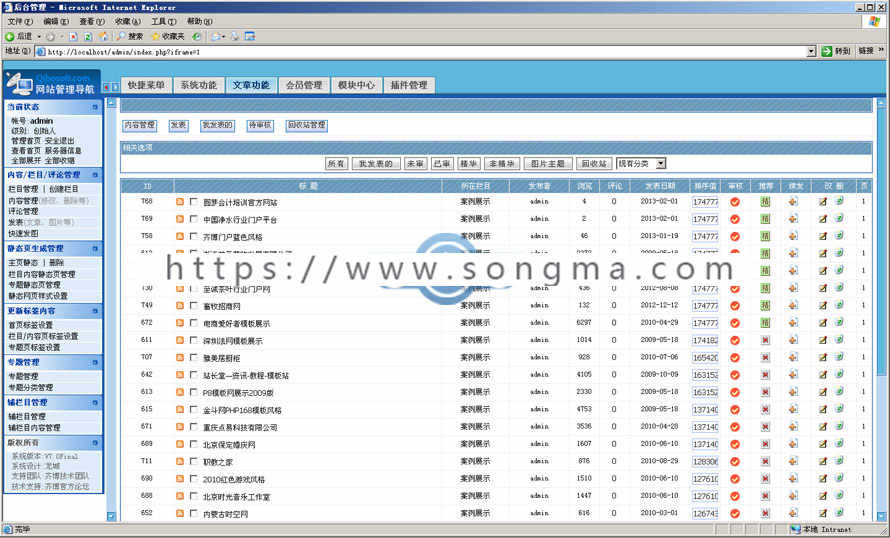
Task: Tick the checkbox for 慧美居橱柜
Action: [194, 358]
